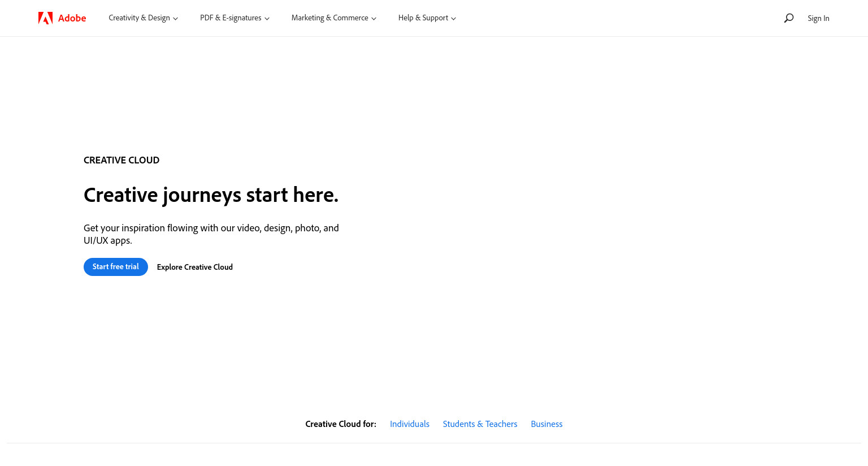Image resolution: width=868 pixels, height=466 pixels.
Task: Click the Start free trial button
Action: pos(116,267)
